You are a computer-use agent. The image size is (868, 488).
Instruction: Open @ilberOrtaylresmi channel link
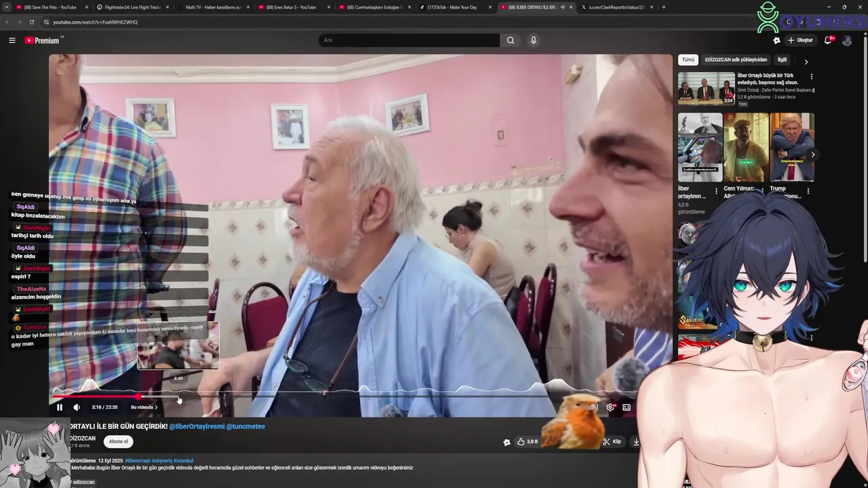point(196,426)
